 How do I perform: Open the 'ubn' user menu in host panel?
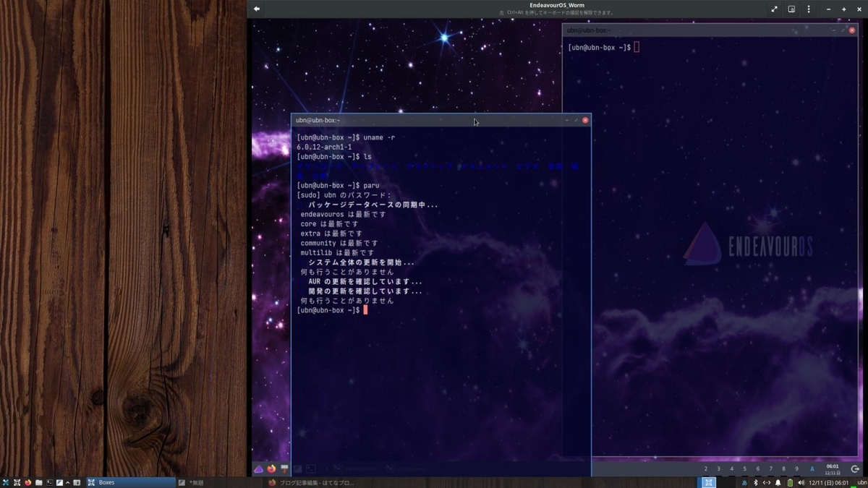pyautogui.click(x=862, y=482)
